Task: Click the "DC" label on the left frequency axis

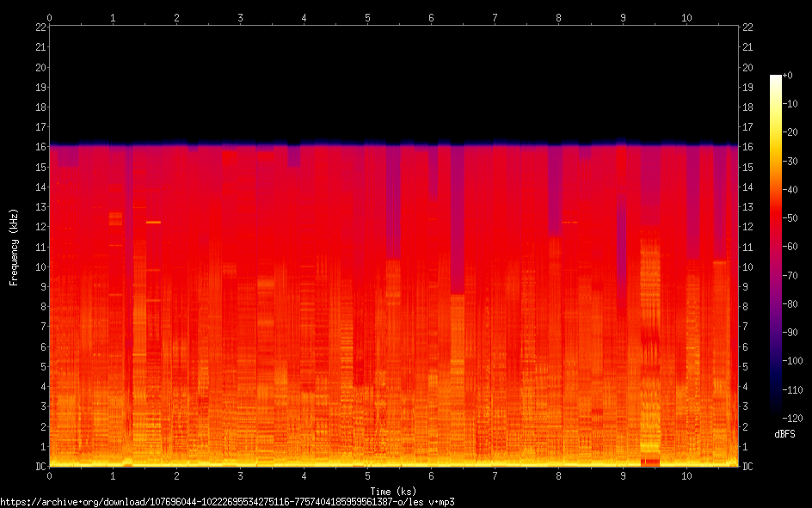Action: tap(41, 467)
